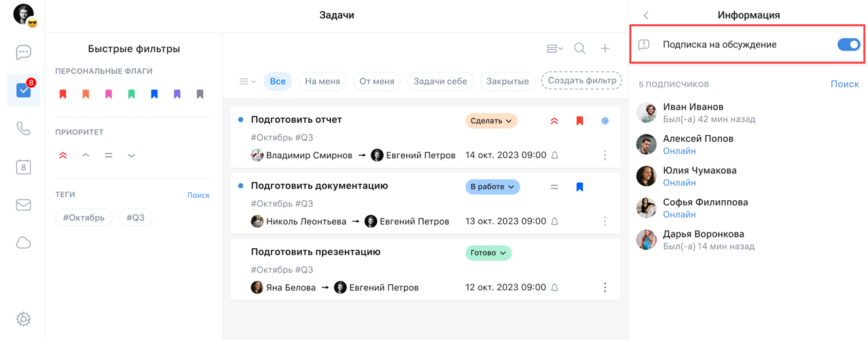Select the На меня filter tab

323,81
